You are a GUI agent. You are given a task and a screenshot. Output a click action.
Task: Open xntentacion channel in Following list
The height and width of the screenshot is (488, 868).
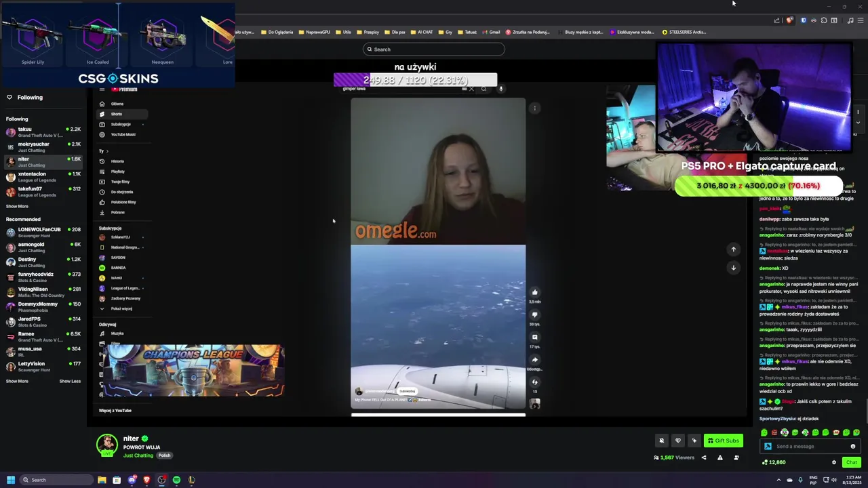(x=43, y=176)
